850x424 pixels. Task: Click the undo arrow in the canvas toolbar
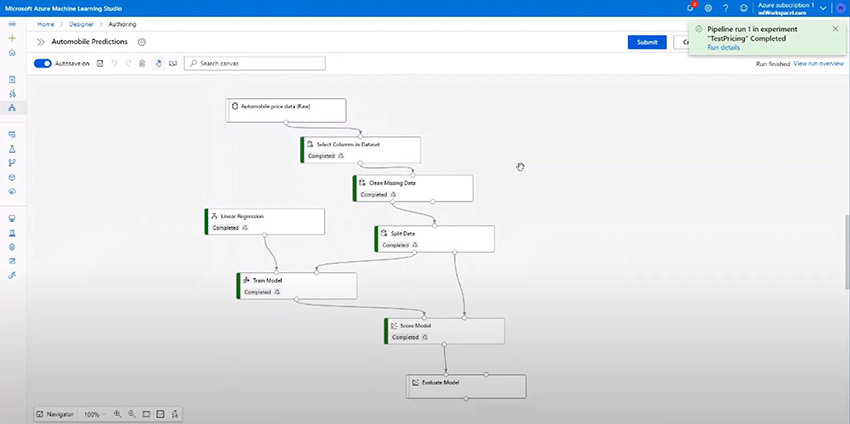(x=114, y=63)
